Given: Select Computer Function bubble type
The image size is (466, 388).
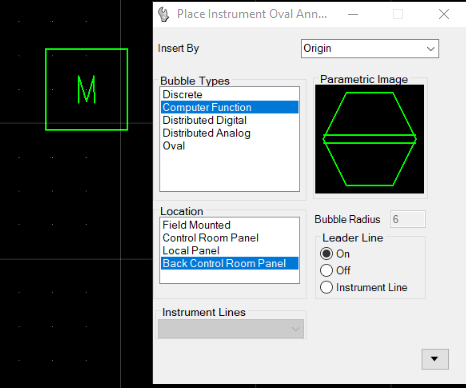Looking at the screenshot, I should point(229,107).
